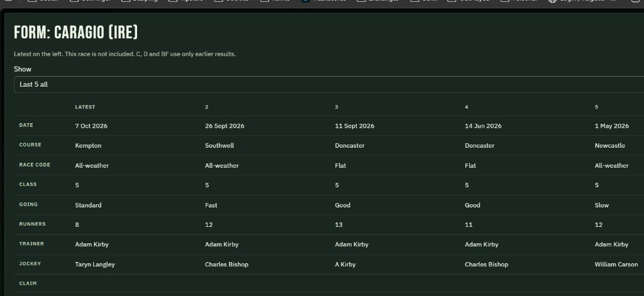Image resolution: width=644 pixels, height=296 pixels.
Task: Click runners value 12 under Newcastle
Action: pos(599,225)
